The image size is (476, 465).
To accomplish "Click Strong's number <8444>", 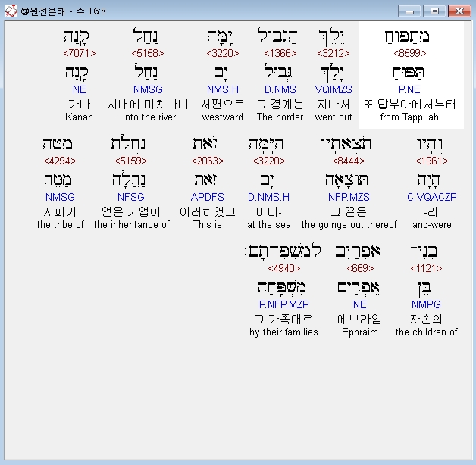I will (x=349, y=161).
